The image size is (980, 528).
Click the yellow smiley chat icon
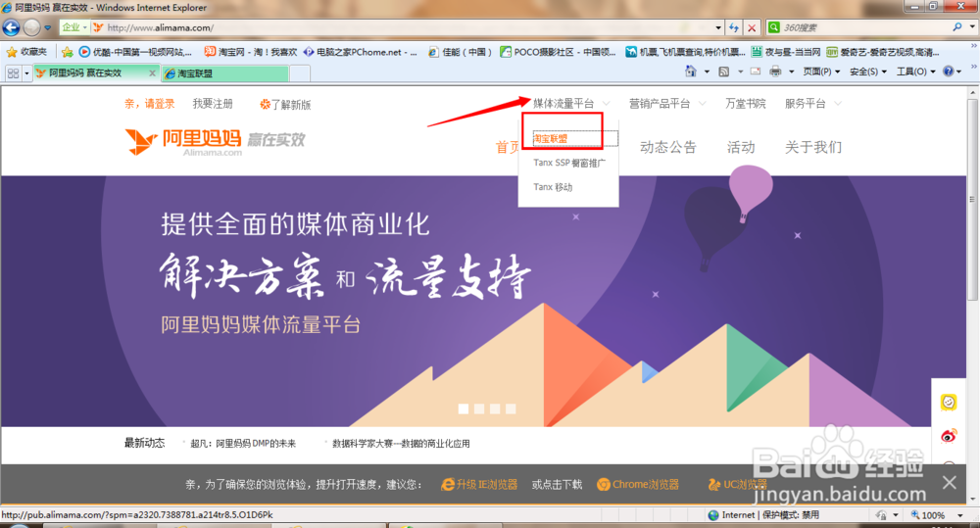949,403
